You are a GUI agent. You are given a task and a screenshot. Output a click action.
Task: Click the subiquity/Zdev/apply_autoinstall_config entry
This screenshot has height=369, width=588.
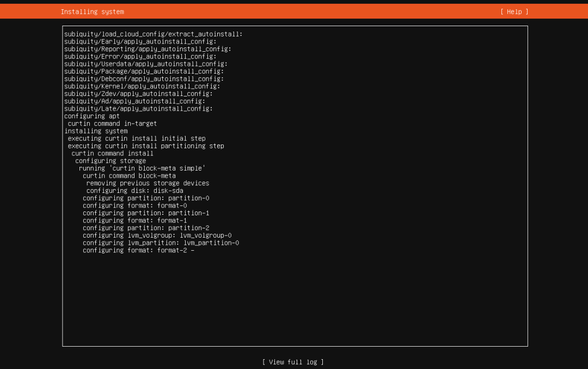coord(138,94)
